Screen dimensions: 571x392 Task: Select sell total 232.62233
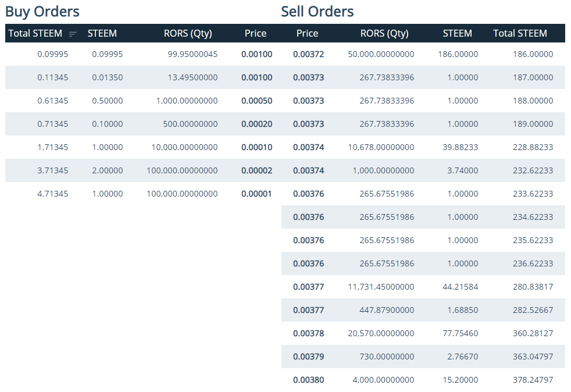click(533, 170)
